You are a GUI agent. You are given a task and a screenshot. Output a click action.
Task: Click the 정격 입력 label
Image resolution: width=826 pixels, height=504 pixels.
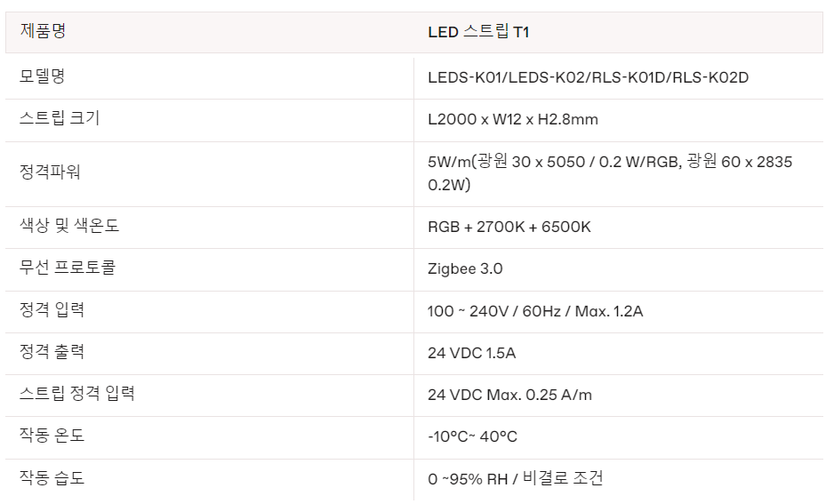52,309
